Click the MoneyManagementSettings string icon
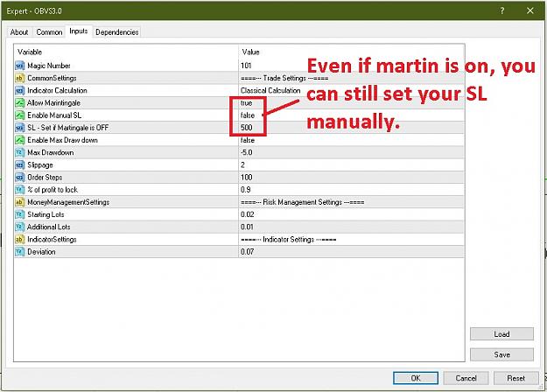Image resolution: width=547 pixels, height=392 pixels. (20, 202)
